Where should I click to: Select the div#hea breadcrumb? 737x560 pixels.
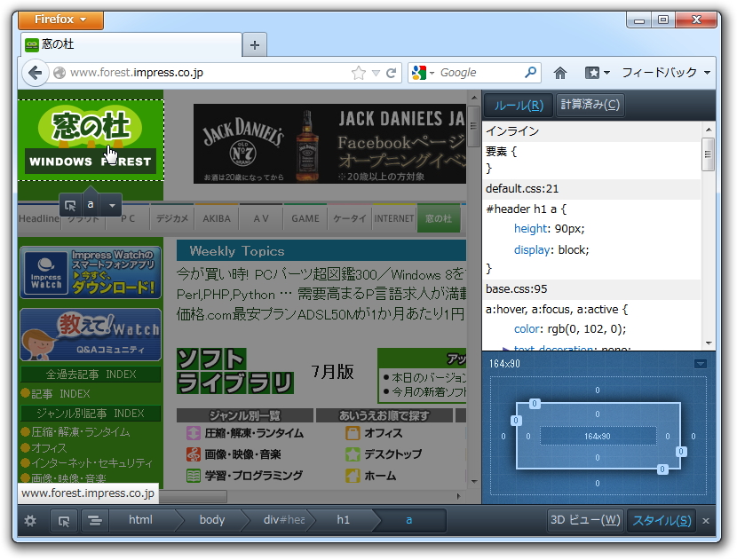tap(283, 520)
